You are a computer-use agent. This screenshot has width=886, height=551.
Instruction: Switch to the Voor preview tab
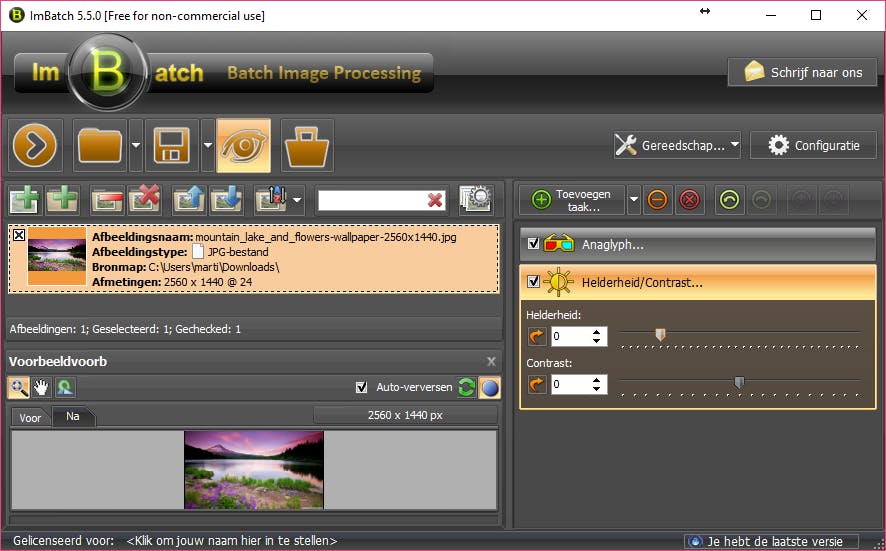(30, 418)
